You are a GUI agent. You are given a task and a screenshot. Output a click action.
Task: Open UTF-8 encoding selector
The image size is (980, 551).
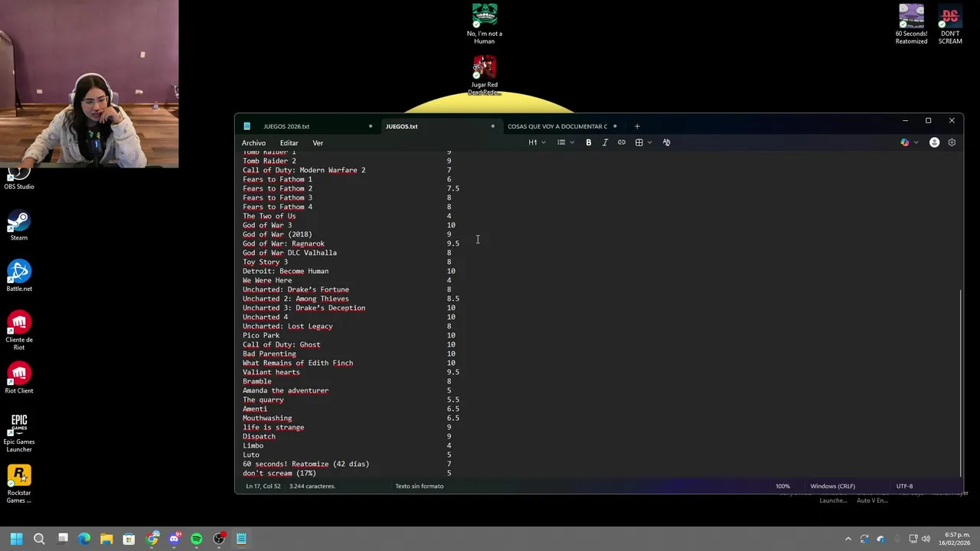tap(904, 486)
